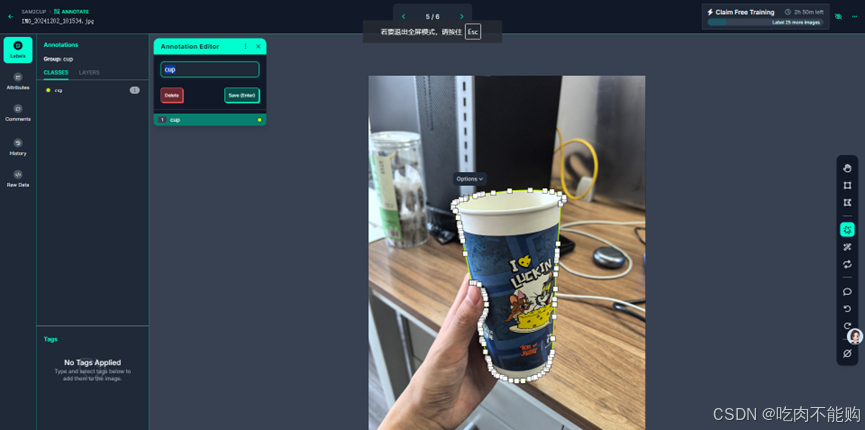Switch to the CLASSES tab
Screen dimensions: 865x430
pyautogui.click(x=56, y=72)
